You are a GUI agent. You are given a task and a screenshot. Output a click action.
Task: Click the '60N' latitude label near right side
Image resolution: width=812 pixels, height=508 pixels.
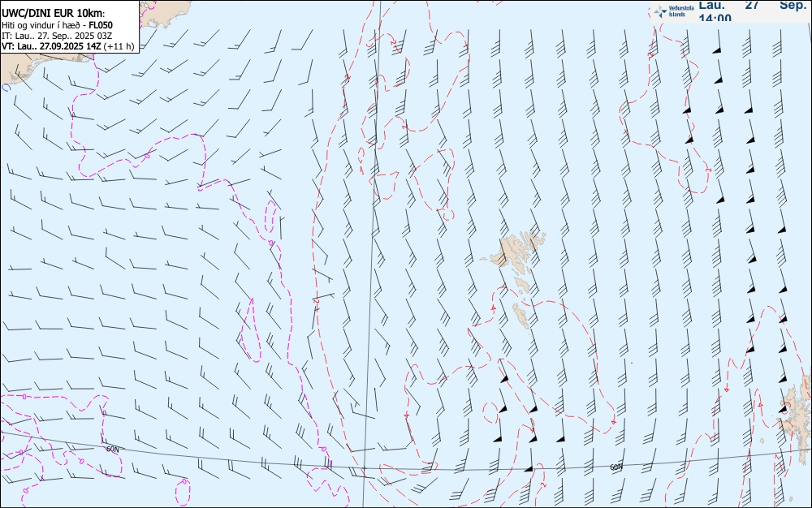615,467
